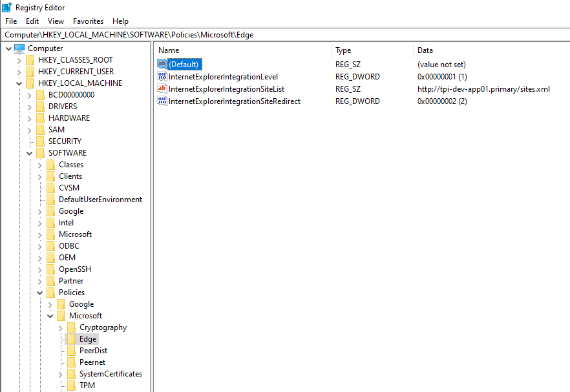This screenshot has height=392, width=570.
Task: Sort values by the Data column header
Action: click(x=491, y=50)
